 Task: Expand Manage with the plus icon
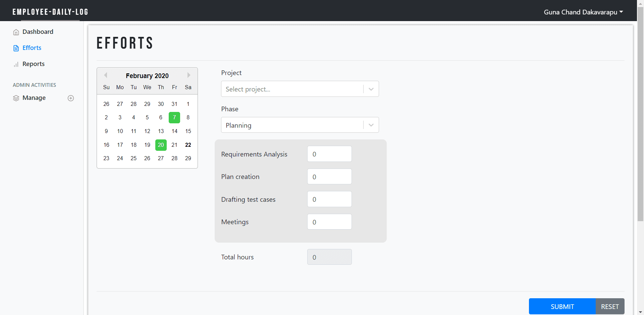[x=71, y=98]
